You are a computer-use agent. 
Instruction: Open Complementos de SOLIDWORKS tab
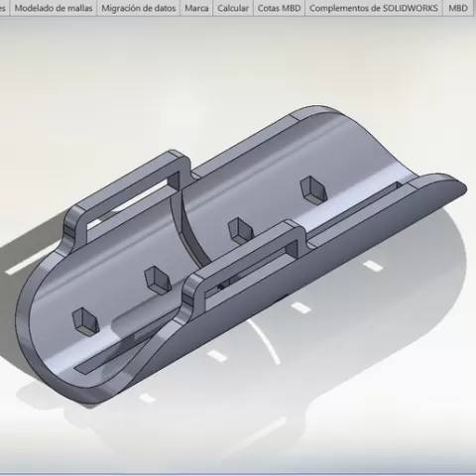[374, 8]
